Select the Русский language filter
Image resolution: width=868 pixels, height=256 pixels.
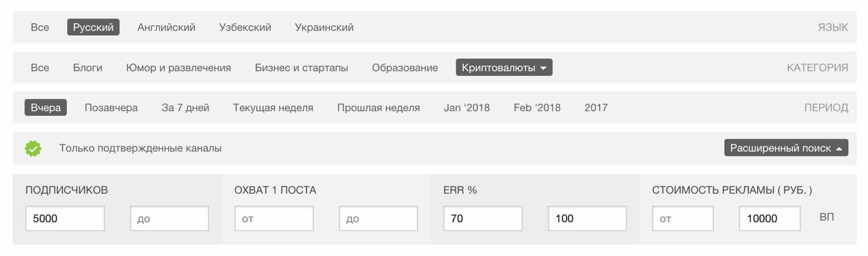pos(94,28)
